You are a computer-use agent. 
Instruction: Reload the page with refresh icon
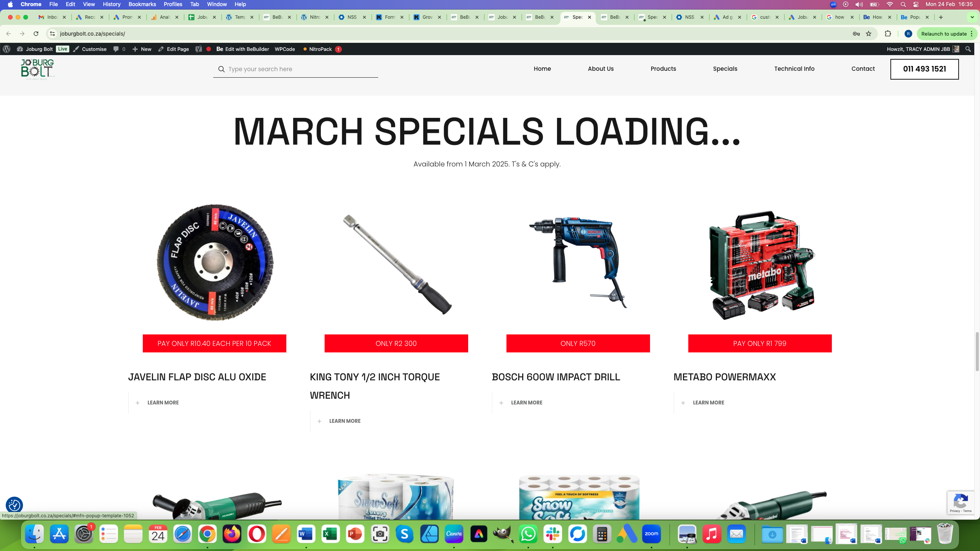click(36, 34)
